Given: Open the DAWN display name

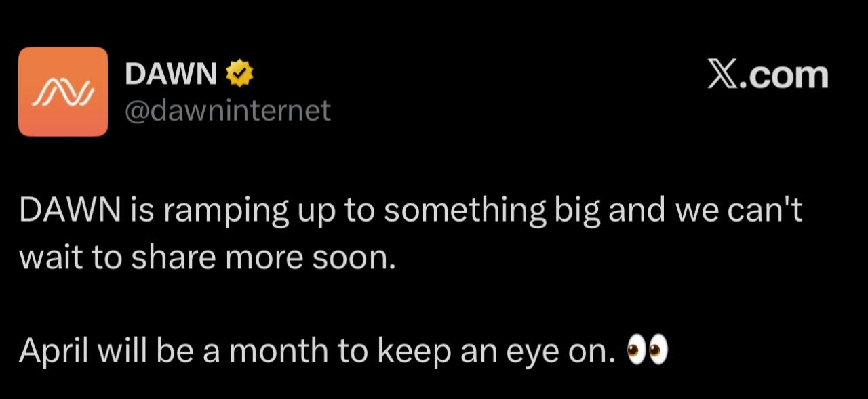Looking at the screenshot, I should click(171, 74).
